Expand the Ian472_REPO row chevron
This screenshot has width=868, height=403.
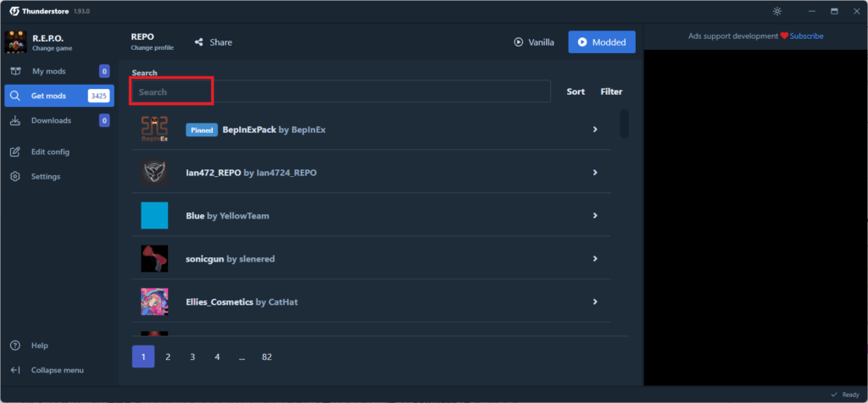595,173
